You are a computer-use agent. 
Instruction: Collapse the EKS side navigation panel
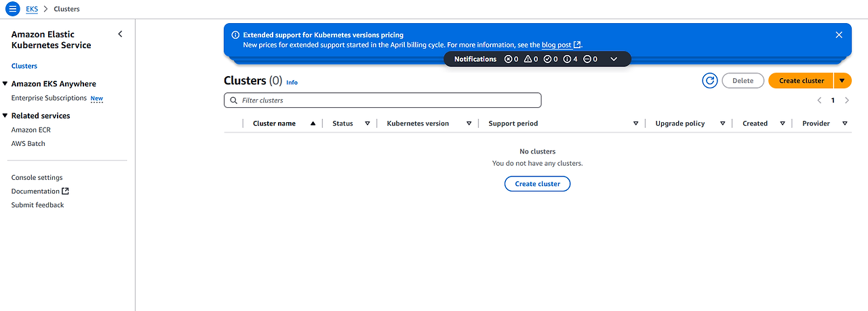point(120,34)
